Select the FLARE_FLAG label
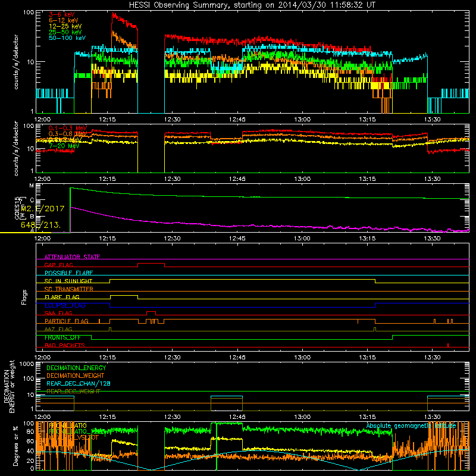This screenshot has width=476, height=476. [x=62, y=297]
